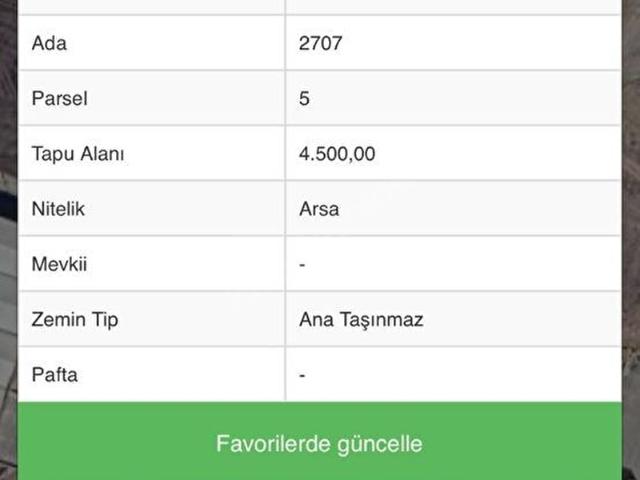Screen dimensions: 640x480
Task: Select the Pafta label cell
Action: (x=150, y=376)
